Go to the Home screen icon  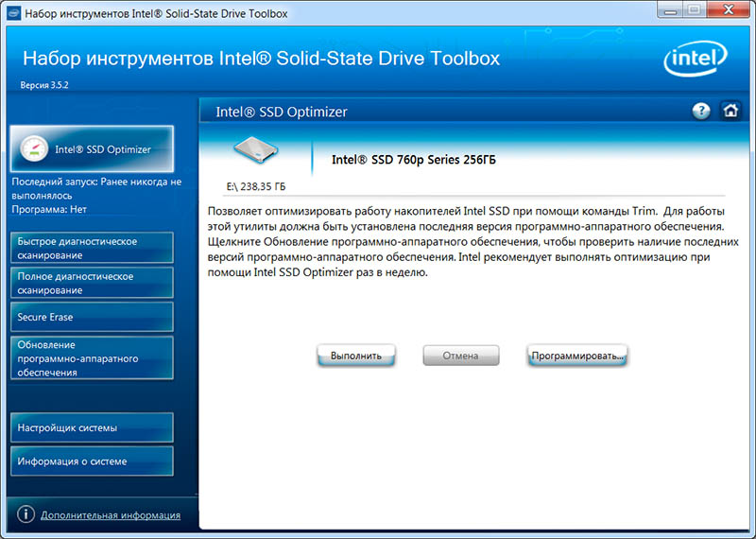tap(730, 111)
